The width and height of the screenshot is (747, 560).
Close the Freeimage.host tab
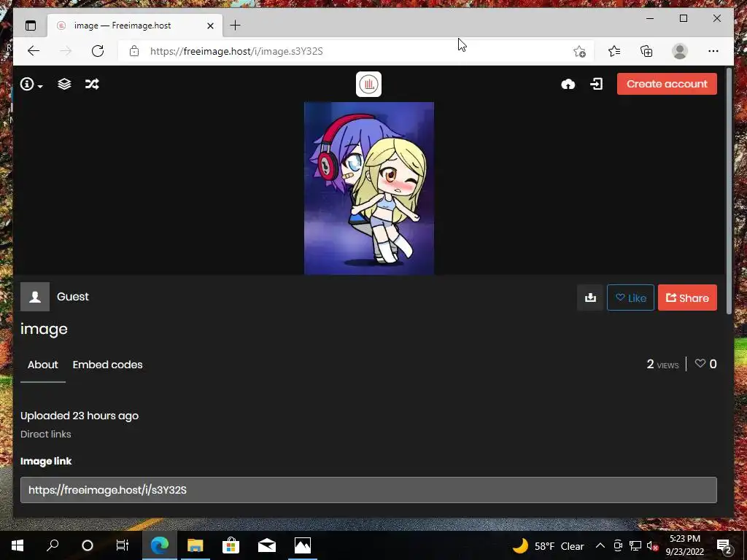tap(210, 26)
